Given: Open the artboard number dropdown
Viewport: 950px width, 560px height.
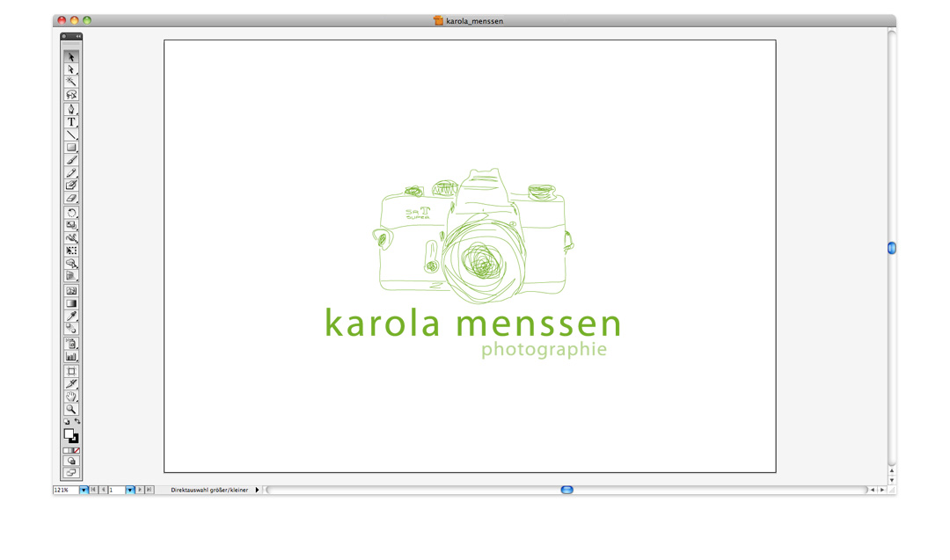Looking at the screenshot, I should click(129, 490).
